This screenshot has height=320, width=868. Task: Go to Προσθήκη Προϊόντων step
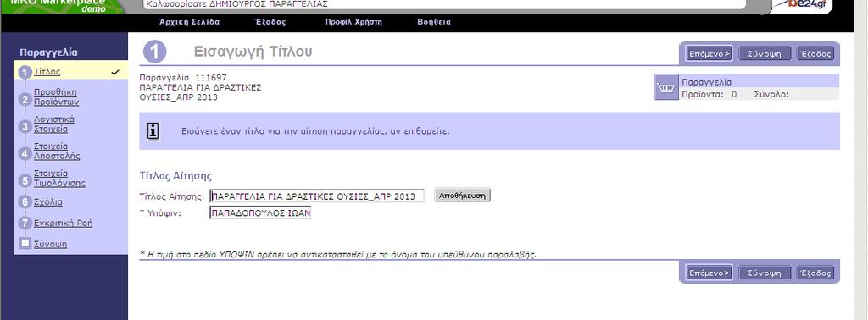click(x=56, y=97)
